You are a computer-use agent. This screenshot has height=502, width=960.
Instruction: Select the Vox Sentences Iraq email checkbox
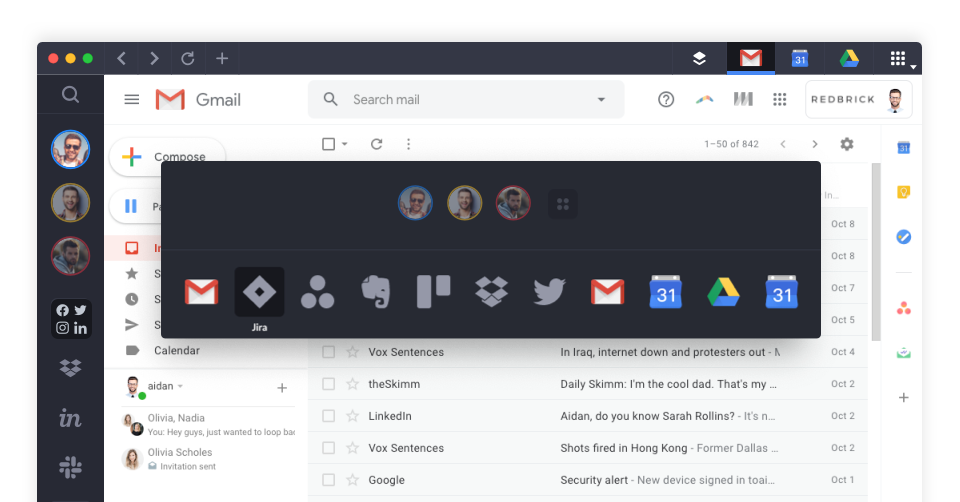329,352
